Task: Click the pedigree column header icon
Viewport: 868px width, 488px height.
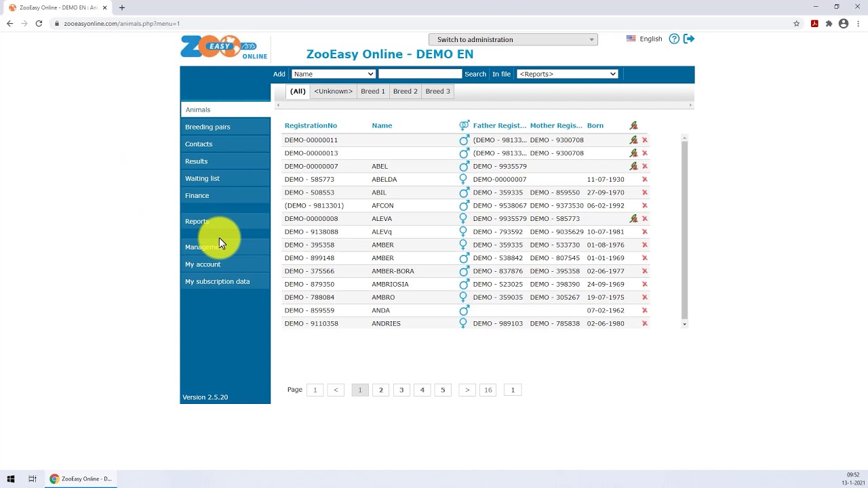Action: click(x=633, y=125)
